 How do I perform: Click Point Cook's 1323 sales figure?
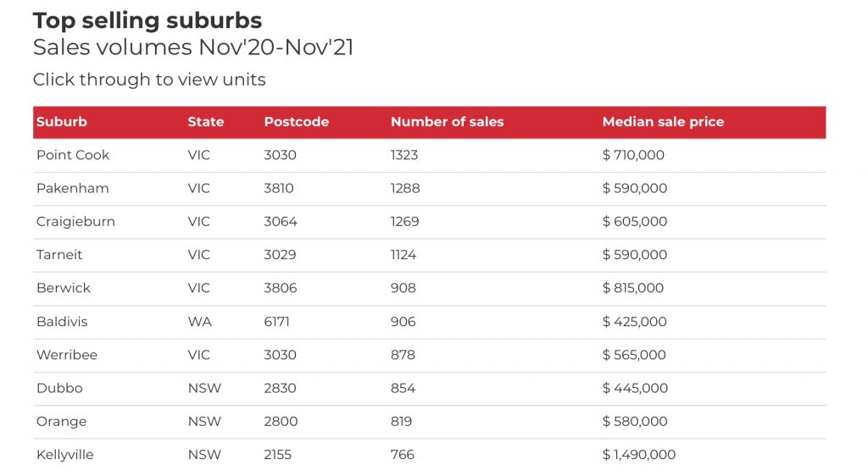tap(404, 155)
